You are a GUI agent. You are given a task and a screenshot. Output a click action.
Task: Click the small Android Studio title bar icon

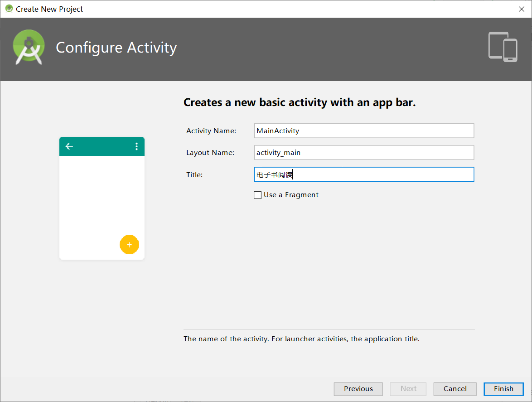coord(9,9)
